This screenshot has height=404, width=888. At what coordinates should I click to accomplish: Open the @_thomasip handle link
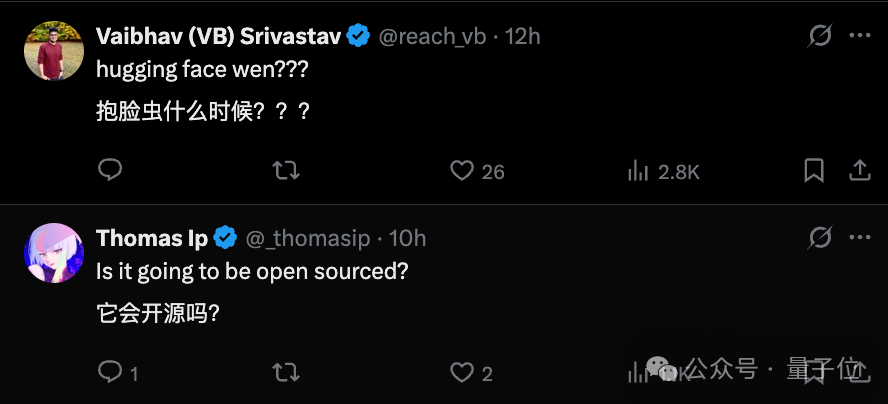click(x=308, y=238)
